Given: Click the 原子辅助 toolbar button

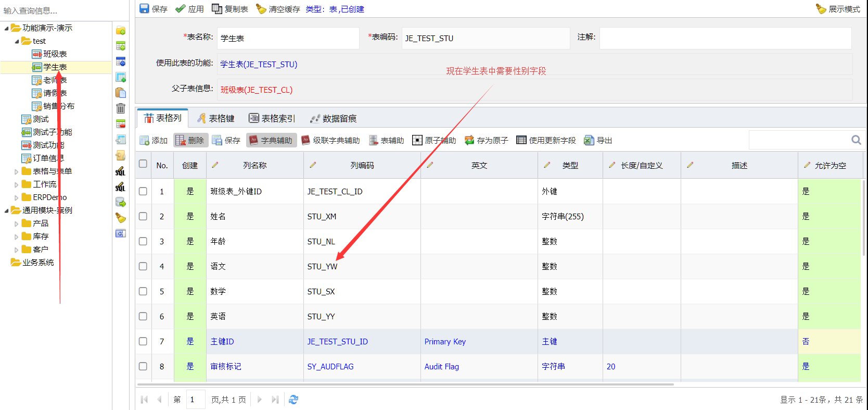Looking at the screenshot, I should coord(435,140).
